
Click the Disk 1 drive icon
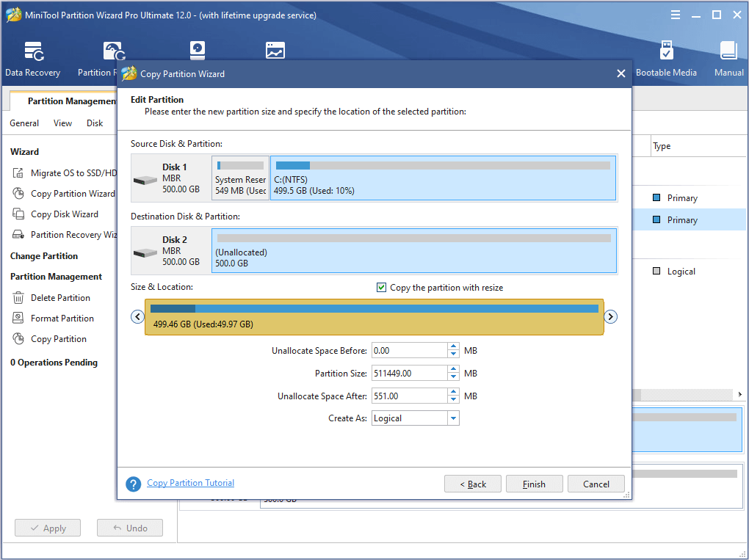[145, 181]
